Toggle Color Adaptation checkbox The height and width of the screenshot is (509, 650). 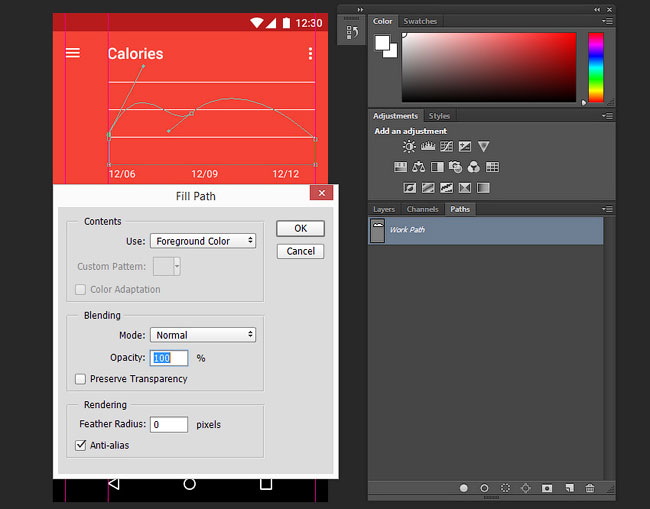80,289
